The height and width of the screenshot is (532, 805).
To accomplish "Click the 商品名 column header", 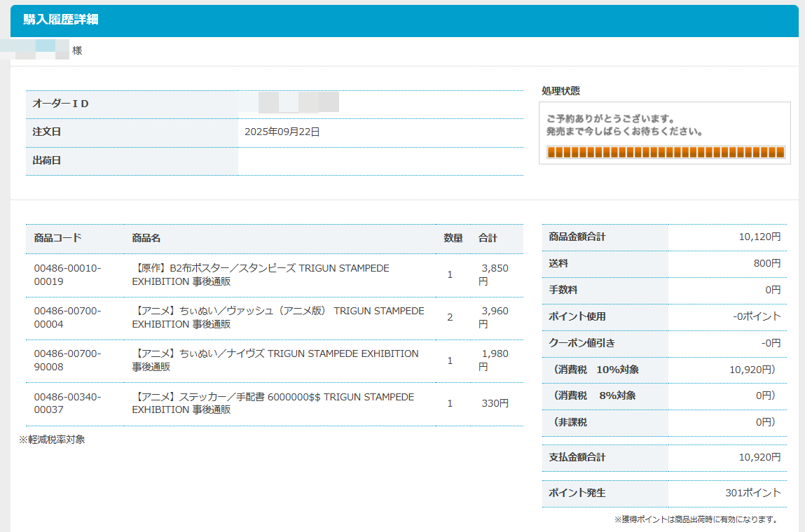I will [x=146, y=238].
